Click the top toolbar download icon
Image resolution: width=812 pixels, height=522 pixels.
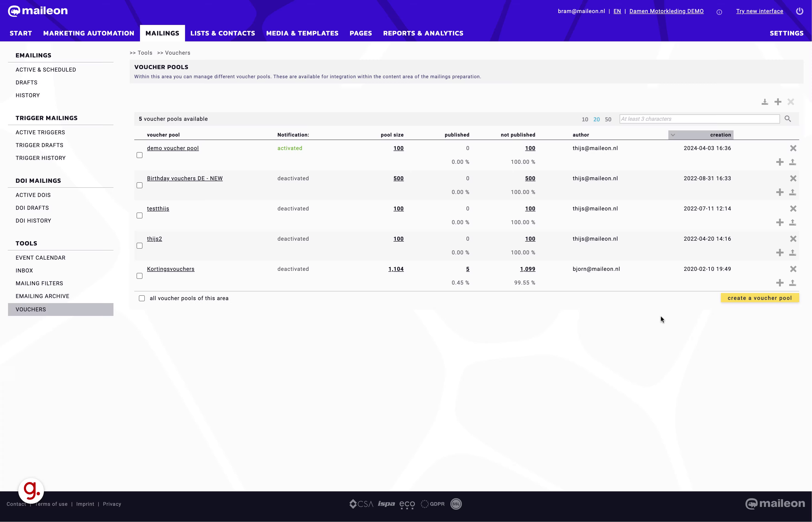point(765,102)
